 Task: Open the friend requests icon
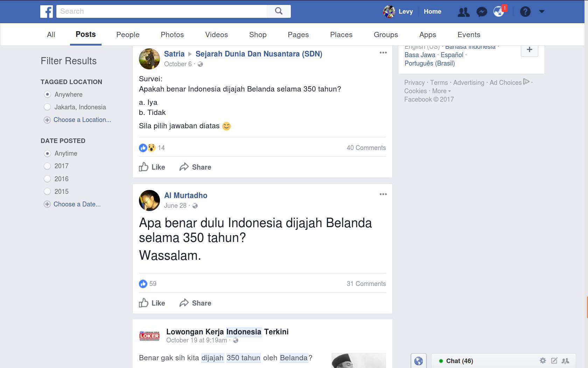[463, 12]
